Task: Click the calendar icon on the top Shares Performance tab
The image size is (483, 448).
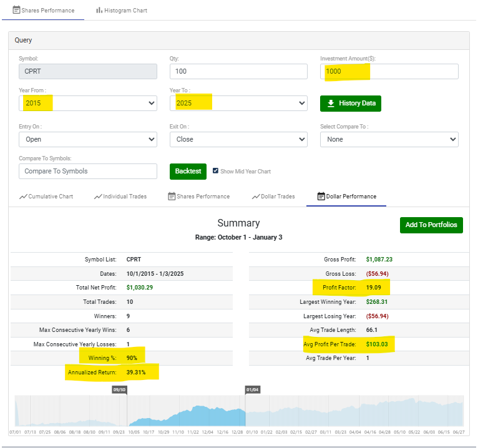Action: (x=16, y=11)
